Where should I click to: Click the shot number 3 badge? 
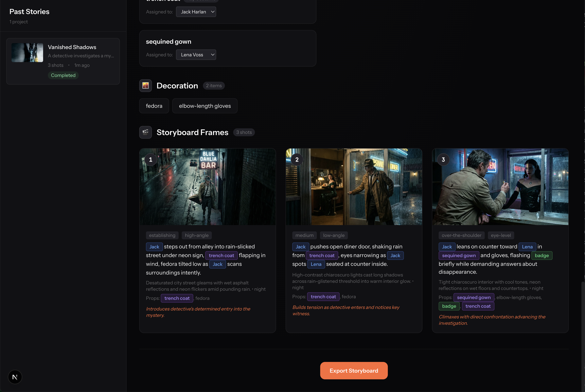pos(443,159)
